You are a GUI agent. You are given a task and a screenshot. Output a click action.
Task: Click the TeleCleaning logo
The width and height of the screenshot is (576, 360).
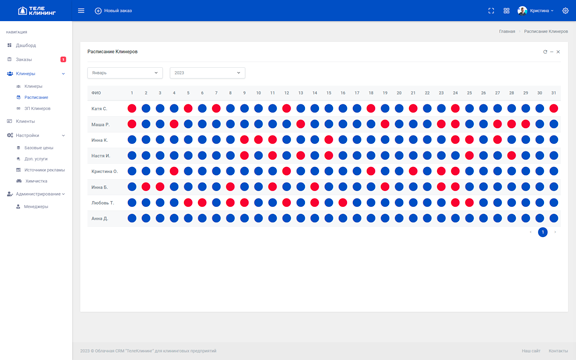coord(37,11)
